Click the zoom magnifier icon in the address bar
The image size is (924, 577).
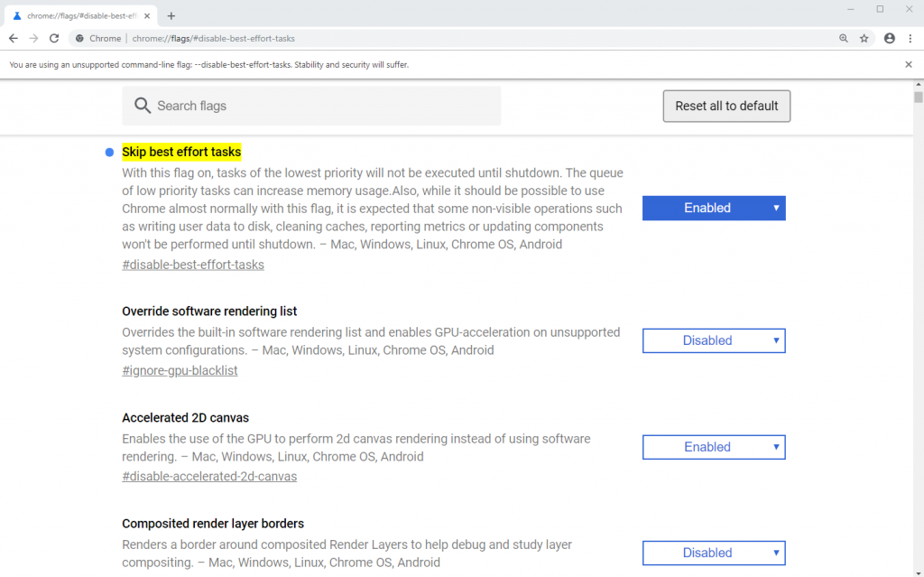tap(844, 39)
